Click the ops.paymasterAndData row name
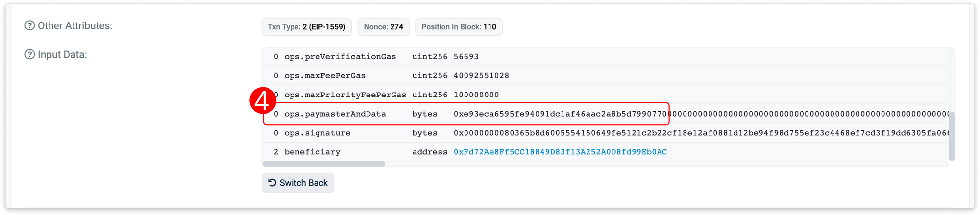 (335, 114)
